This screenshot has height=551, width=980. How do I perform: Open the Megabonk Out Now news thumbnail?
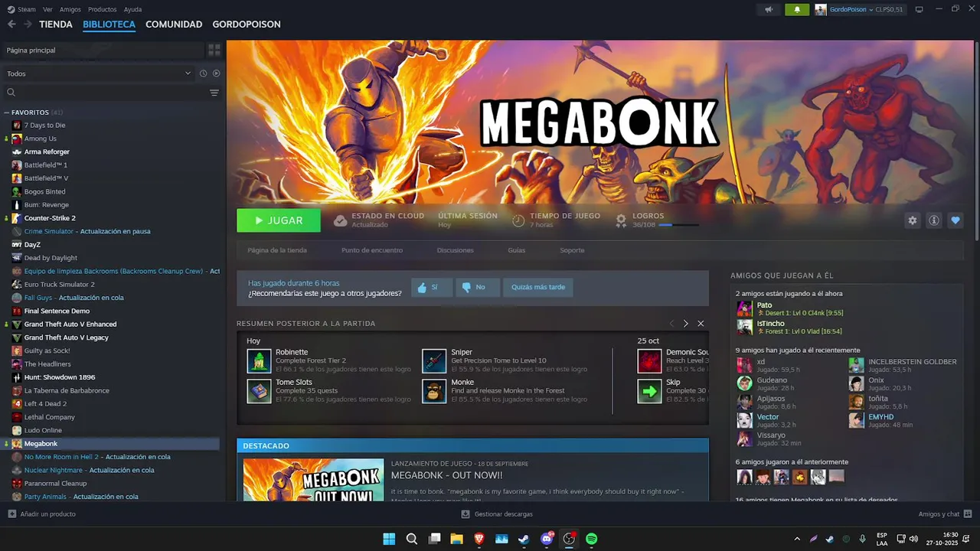click(313, 480)
